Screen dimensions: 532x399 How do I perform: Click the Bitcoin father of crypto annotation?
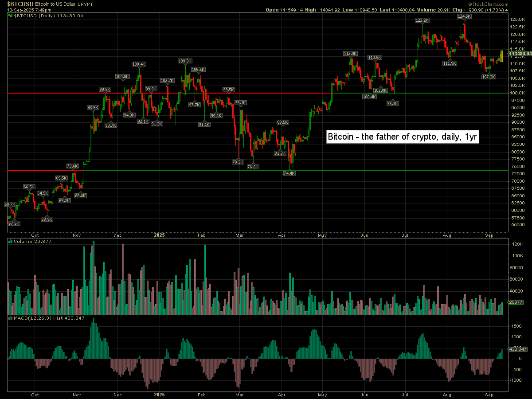[x=402, y=137]
